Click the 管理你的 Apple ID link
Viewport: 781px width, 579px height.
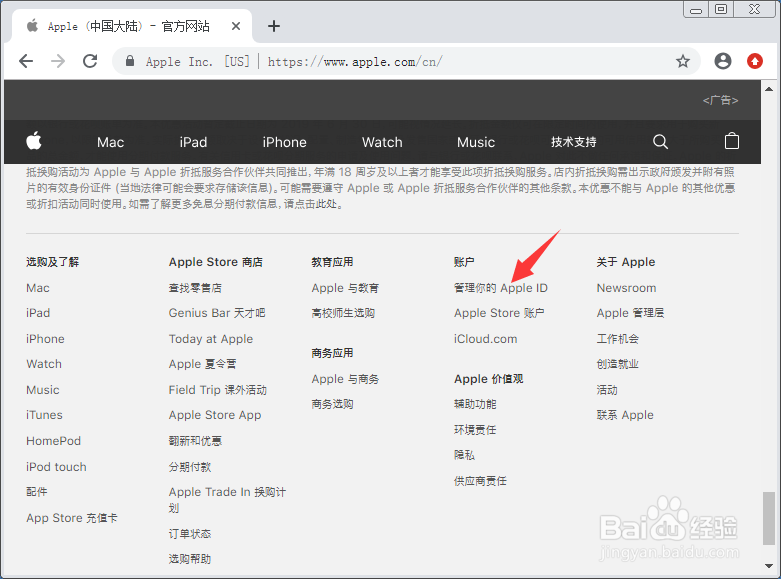(x=501, y=288)
